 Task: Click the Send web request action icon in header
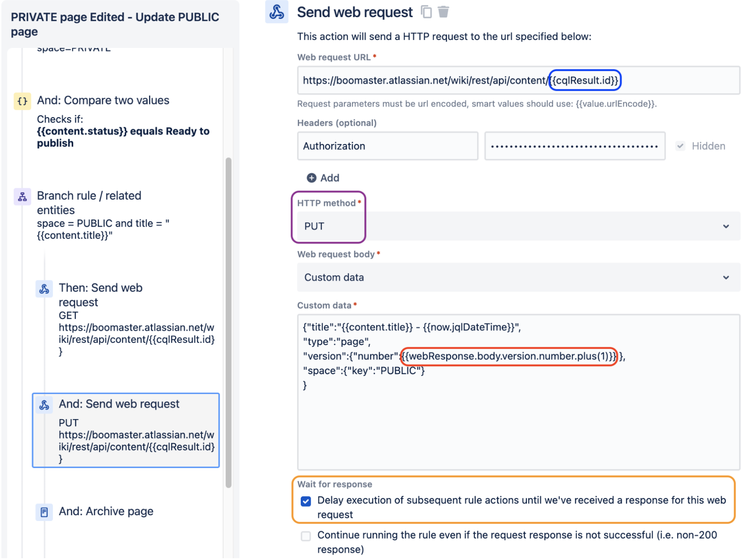(x=276, y=13)
